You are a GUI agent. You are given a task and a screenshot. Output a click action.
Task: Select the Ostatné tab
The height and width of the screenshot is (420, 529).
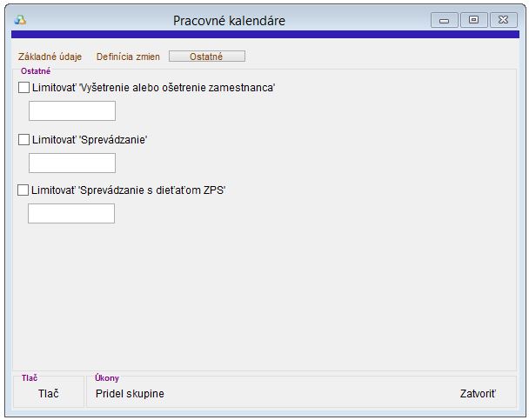click(x=207, y=57)
